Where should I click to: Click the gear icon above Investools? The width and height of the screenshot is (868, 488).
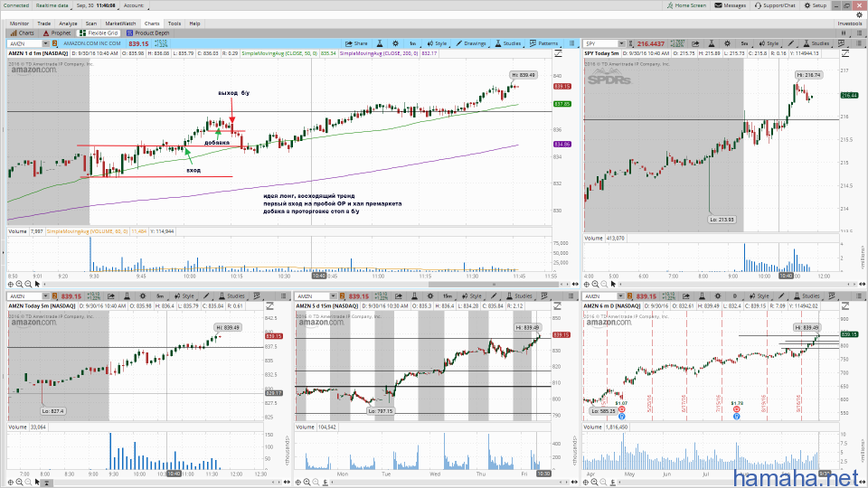859,16
